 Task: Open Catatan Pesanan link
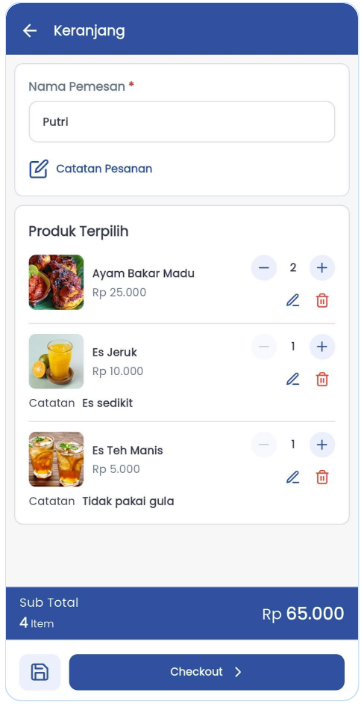(x=104, y=169)
